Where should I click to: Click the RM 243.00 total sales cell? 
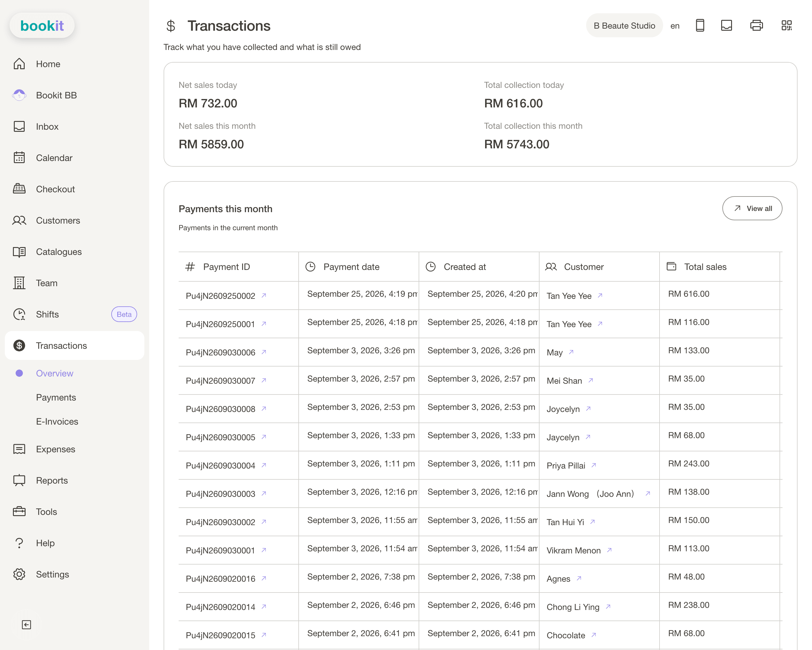point(719,465)
